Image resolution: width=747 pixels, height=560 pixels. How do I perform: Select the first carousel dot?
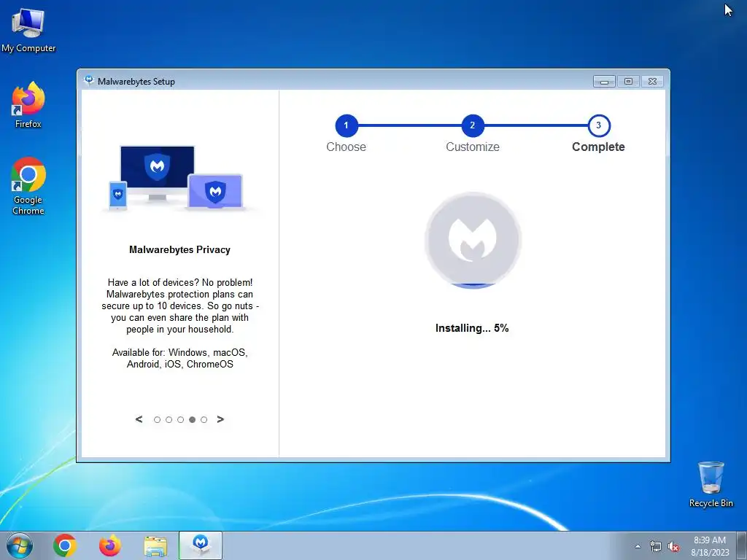click(x=158, y=419)
